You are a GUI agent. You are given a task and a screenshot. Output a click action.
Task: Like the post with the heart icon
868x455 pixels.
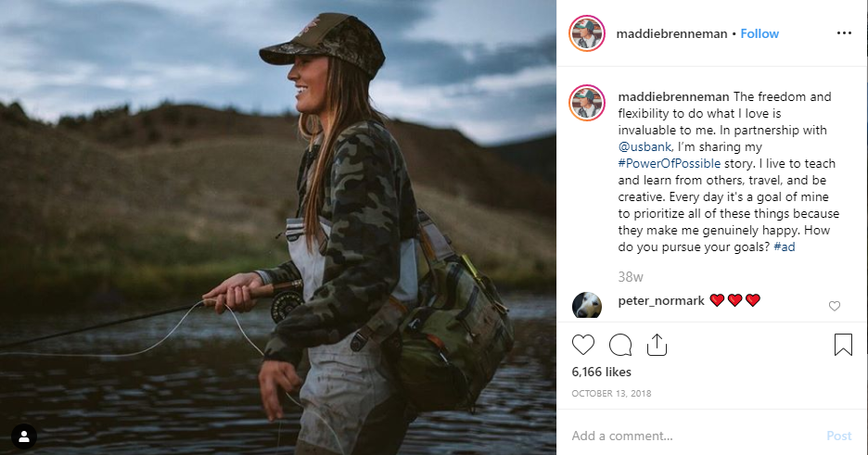coord(583,345)
